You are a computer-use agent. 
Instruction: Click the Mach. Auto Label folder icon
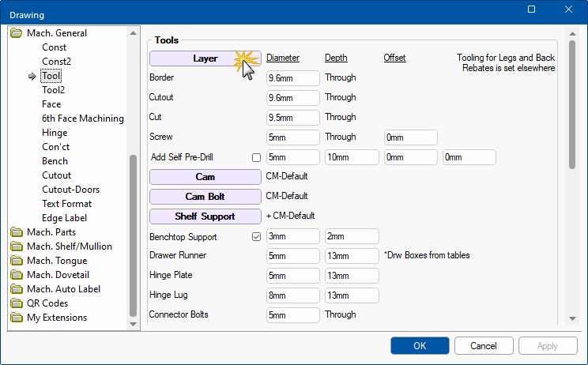pyautogui.click(x=16, y=289)
